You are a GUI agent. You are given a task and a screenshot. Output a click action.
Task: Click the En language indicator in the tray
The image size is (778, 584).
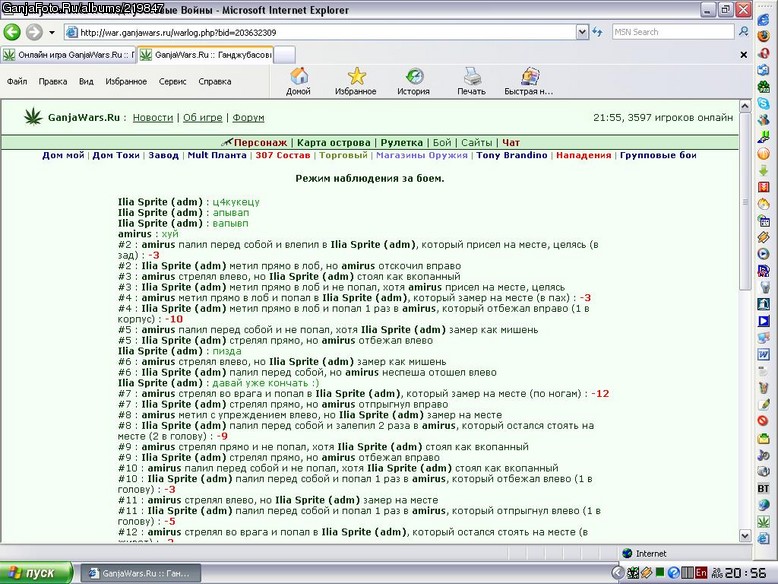point(701,573)
